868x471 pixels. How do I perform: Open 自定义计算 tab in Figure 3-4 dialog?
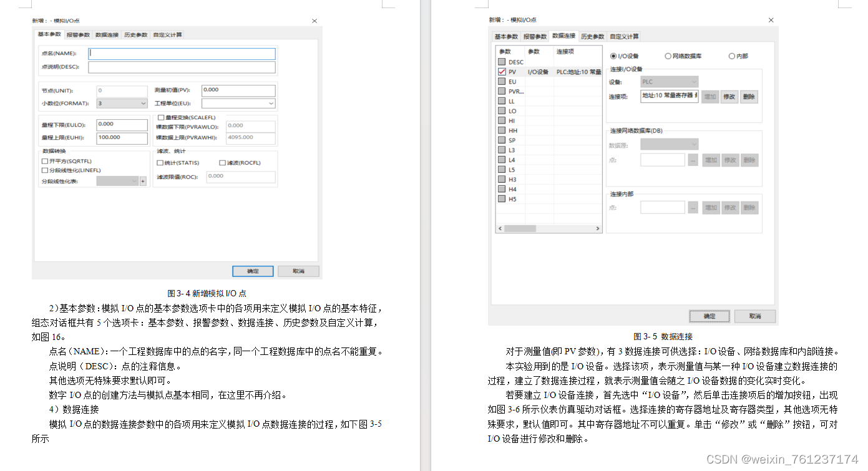pos(168,35)
